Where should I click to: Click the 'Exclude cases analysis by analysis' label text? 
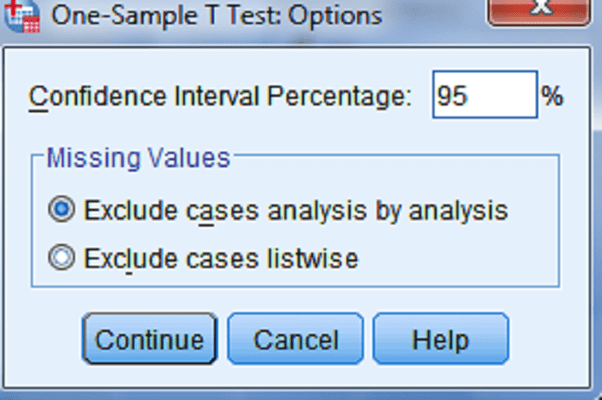[296, 210]
